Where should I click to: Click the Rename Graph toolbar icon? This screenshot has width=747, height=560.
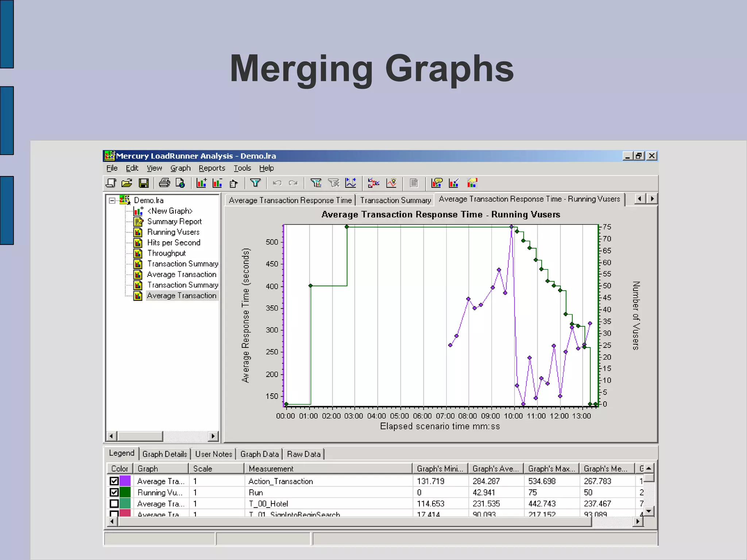point(233,183)
